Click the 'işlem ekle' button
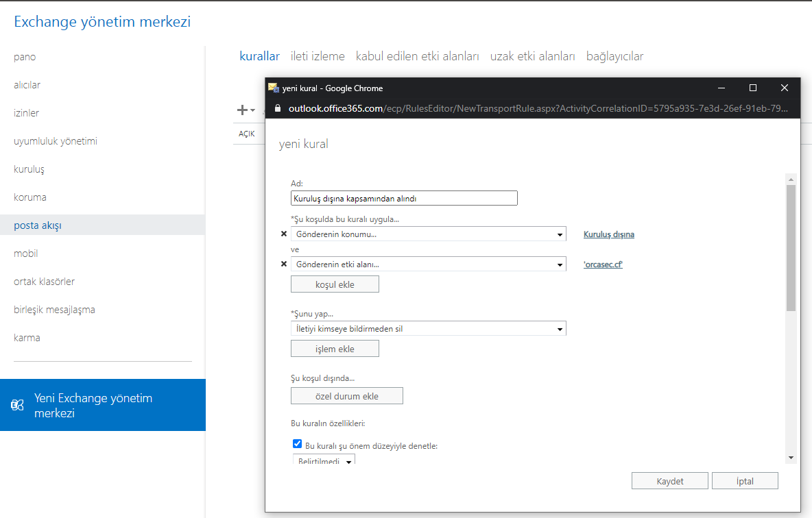Screen dimensions: 812x518 335,349
